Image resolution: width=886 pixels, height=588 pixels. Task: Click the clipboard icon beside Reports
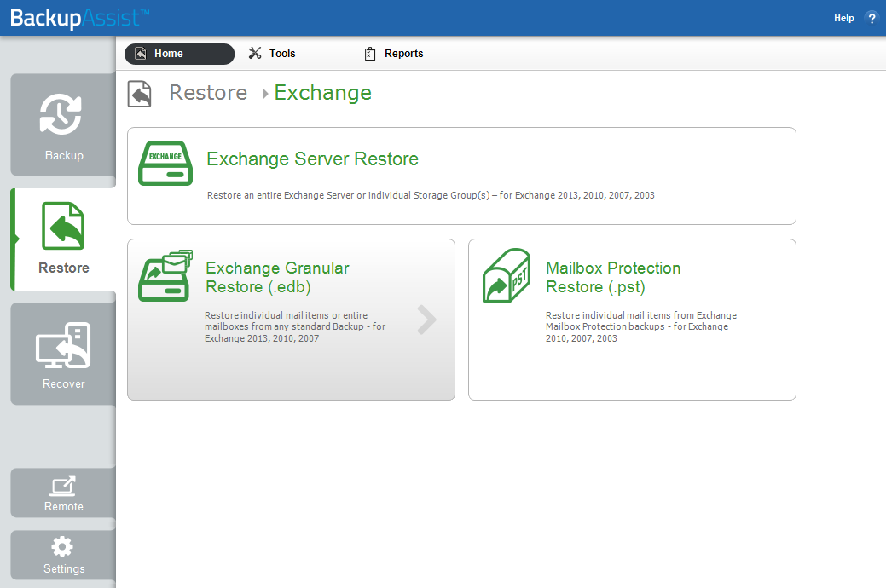coord(370,54)
